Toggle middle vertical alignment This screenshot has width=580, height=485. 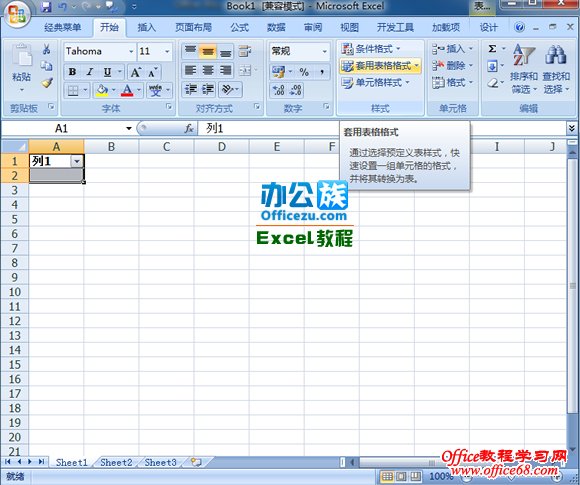(208, 51)
